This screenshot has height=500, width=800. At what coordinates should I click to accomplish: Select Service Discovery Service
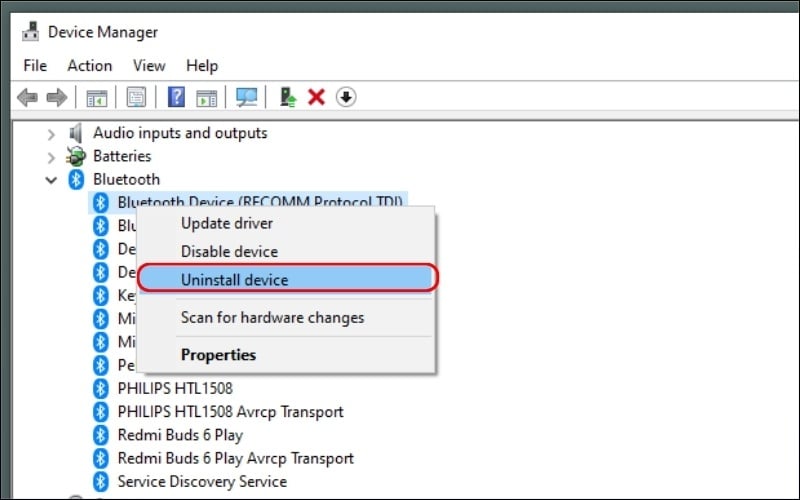click(x=202, y=481)
